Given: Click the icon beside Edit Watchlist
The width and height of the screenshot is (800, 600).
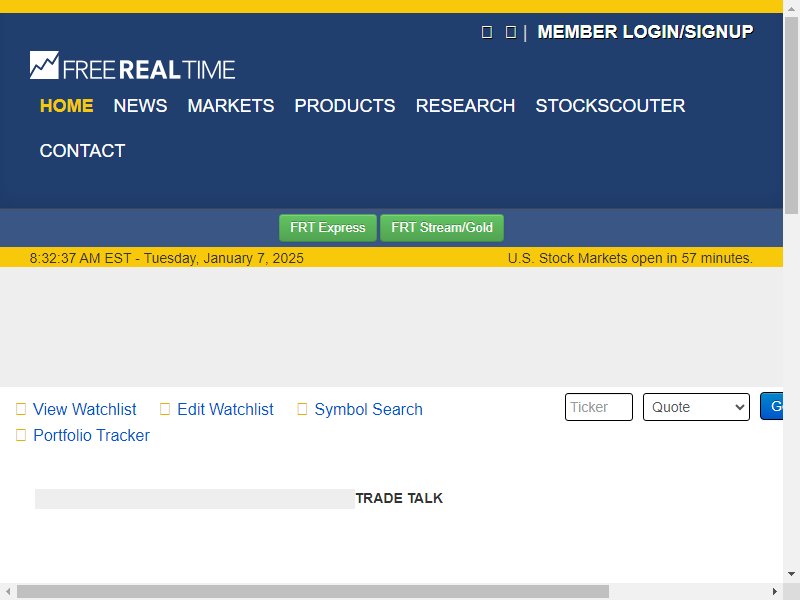Looking at the screenshot, I should click(165, 409).
